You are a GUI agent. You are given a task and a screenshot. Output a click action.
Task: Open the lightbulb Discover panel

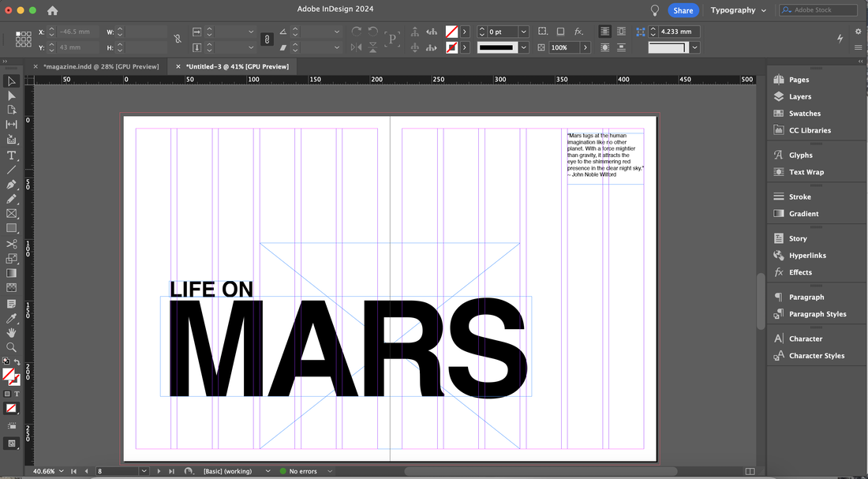click(655, 10)
